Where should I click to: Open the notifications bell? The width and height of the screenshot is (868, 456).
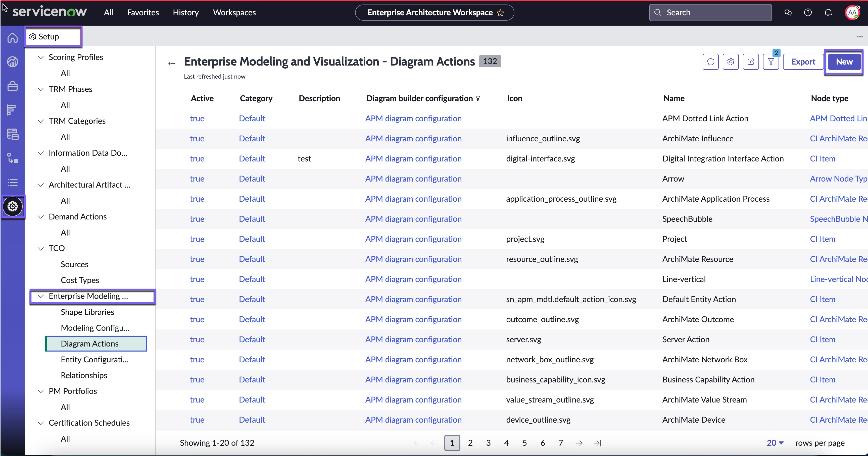pos(828,13)
